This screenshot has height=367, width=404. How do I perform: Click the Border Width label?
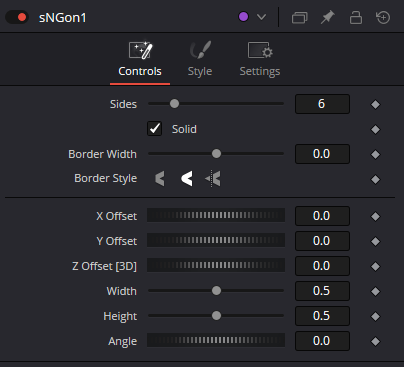[102, 154]
